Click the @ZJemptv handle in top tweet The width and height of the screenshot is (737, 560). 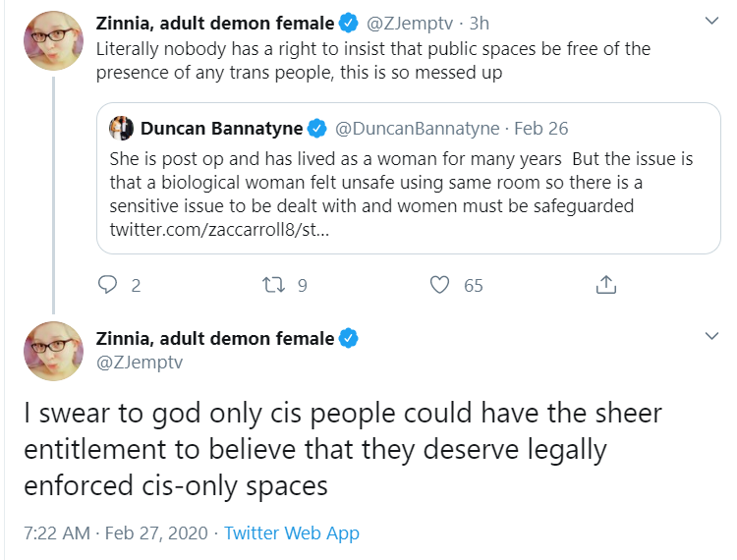410,23
